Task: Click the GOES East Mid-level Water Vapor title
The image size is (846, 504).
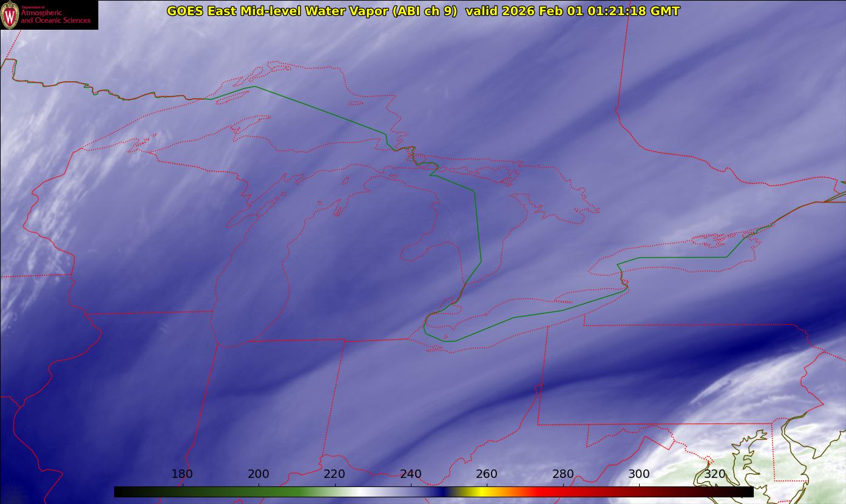Action: [312, 11]
